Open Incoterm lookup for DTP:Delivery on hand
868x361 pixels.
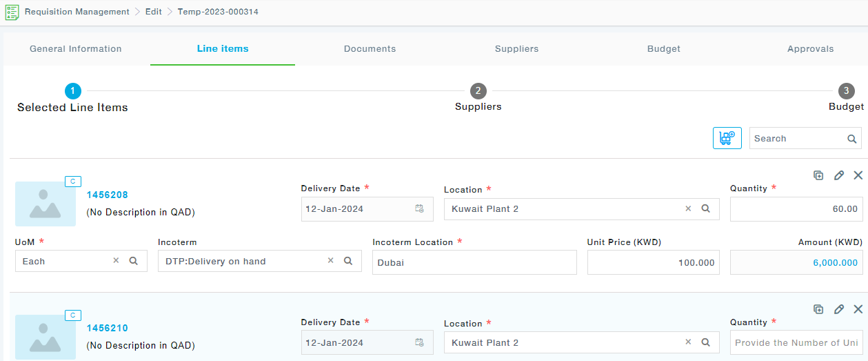[348, 261]
